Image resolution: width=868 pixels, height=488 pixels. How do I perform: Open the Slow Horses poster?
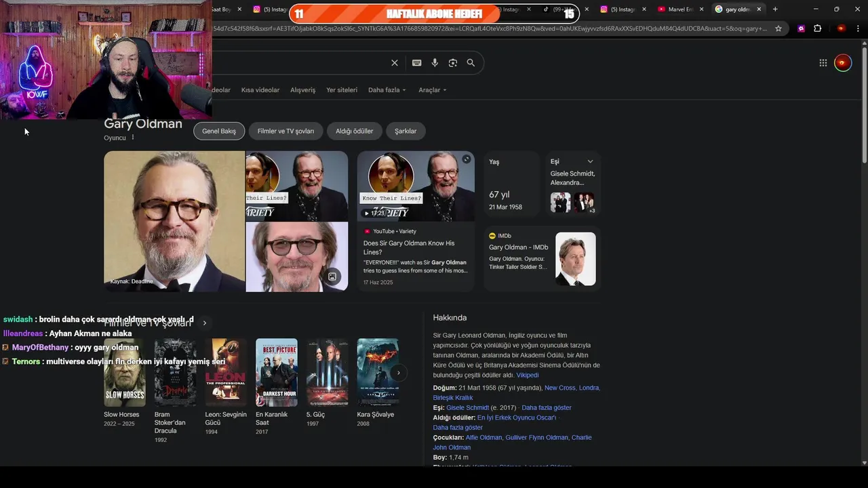click(x=125, y=372)
